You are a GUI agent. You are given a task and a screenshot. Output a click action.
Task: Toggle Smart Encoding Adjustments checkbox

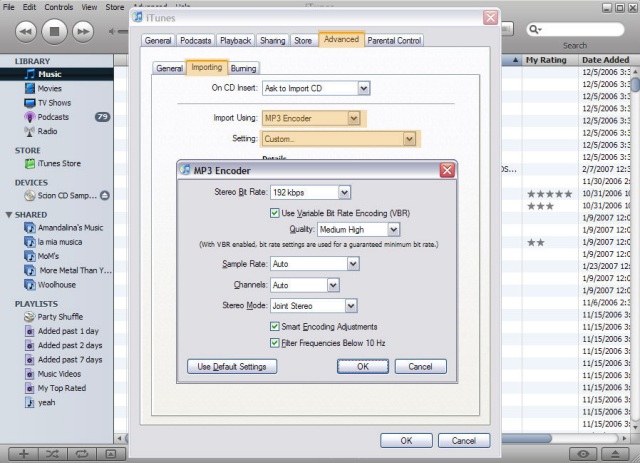point(275,327)
